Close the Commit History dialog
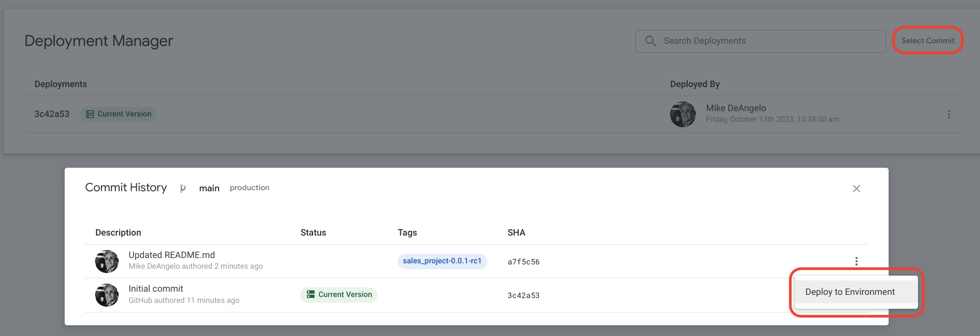 pos(856,189)
